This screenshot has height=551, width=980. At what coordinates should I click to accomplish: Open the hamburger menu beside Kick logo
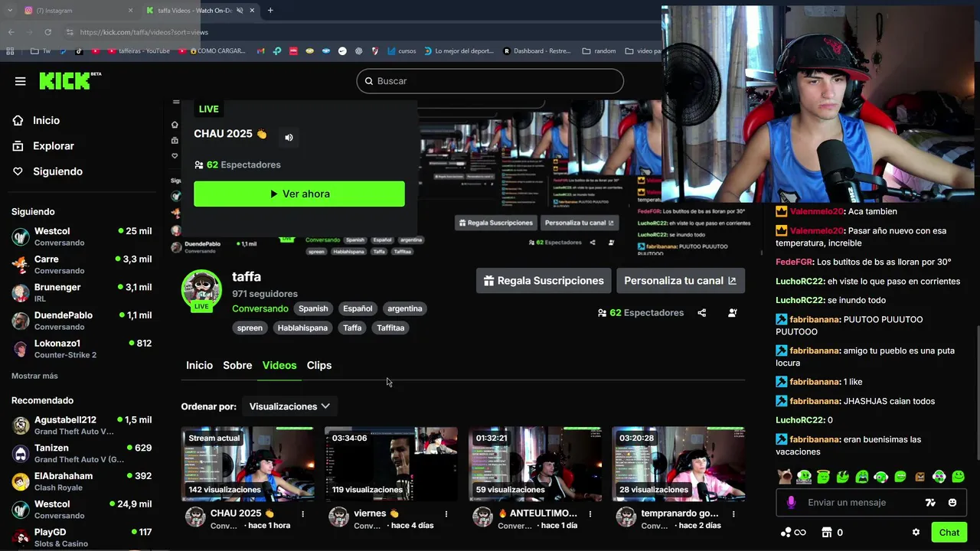point(21,81)
